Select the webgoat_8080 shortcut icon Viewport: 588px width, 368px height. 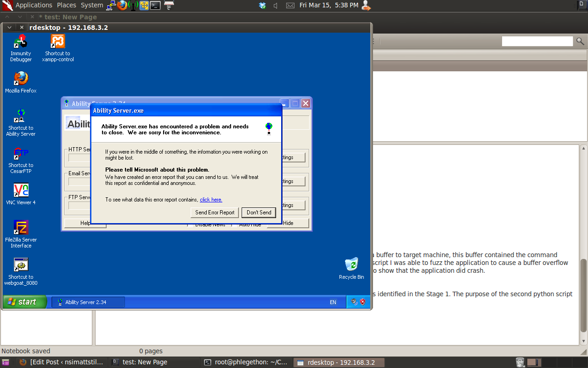pos(21,271)
